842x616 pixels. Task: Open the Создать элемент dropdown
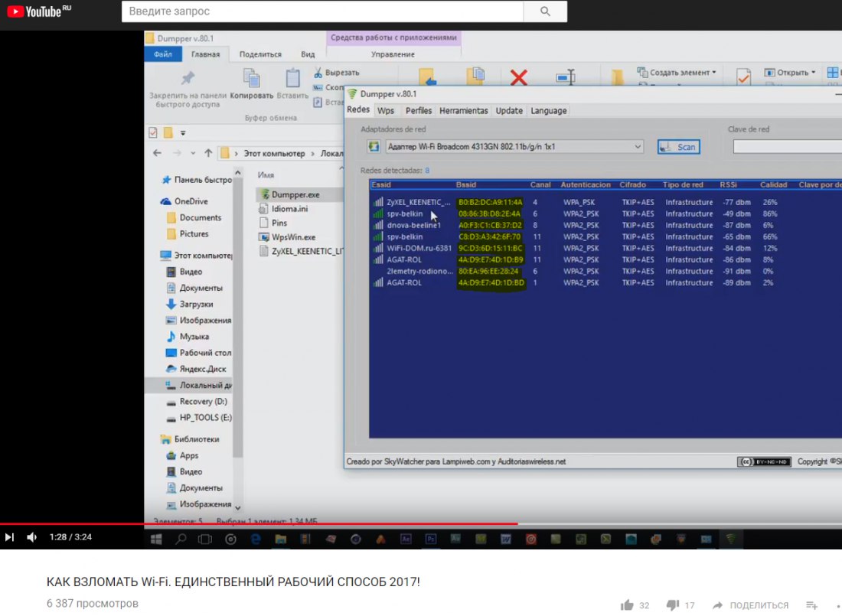[676, 72]
